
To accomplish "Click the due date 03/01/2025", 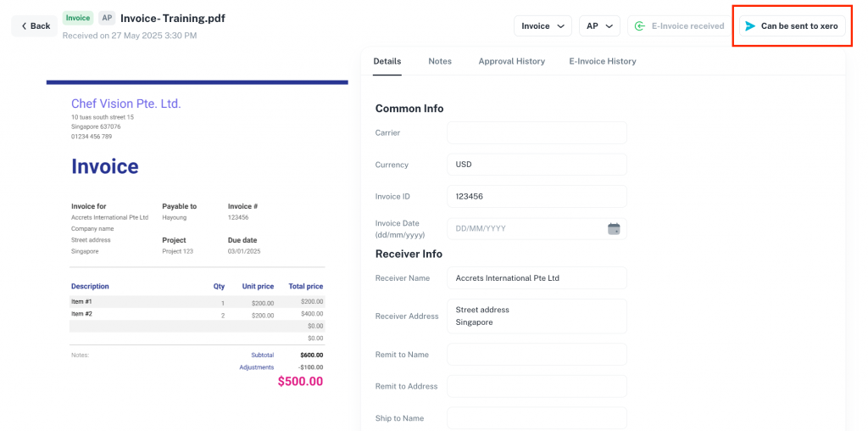I will coord(244,251).
